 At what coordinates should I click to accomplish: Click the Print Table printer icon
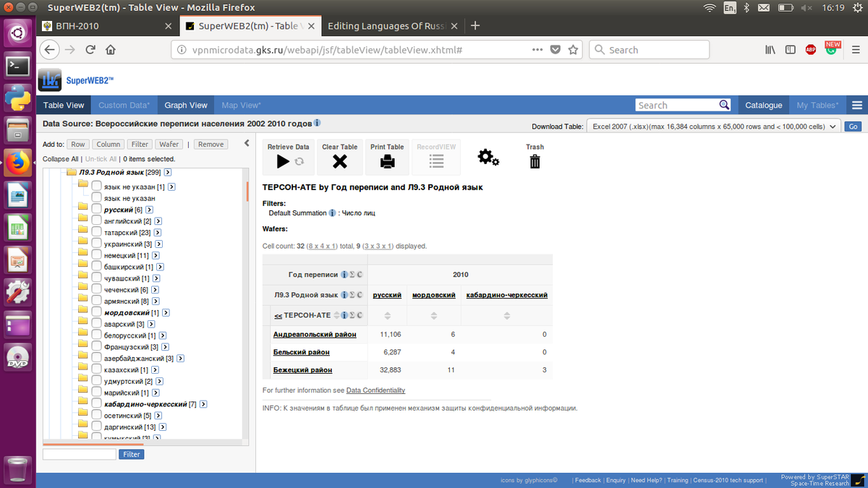pos(387,162)
